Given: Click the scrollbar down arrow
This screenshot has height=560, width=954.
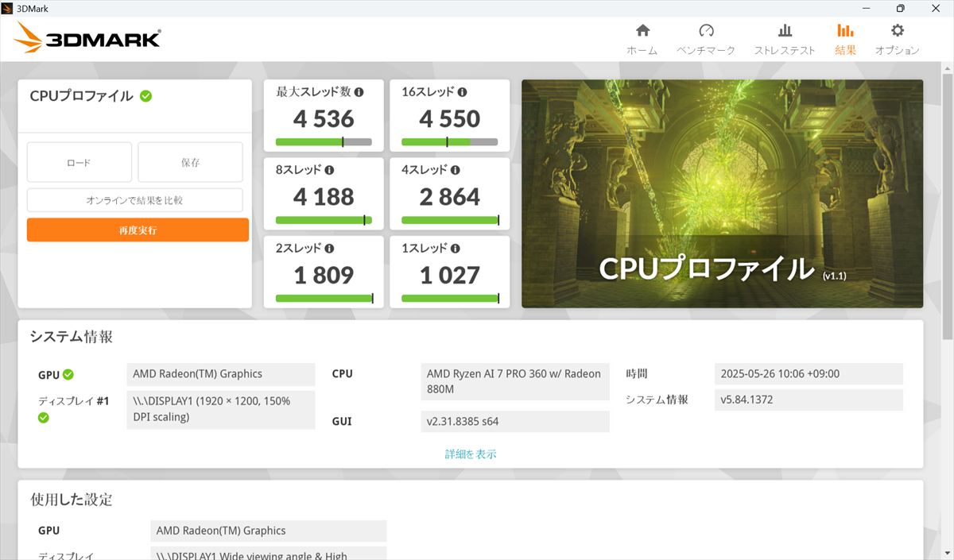Looking at the screenshot, I should (947, 552).
